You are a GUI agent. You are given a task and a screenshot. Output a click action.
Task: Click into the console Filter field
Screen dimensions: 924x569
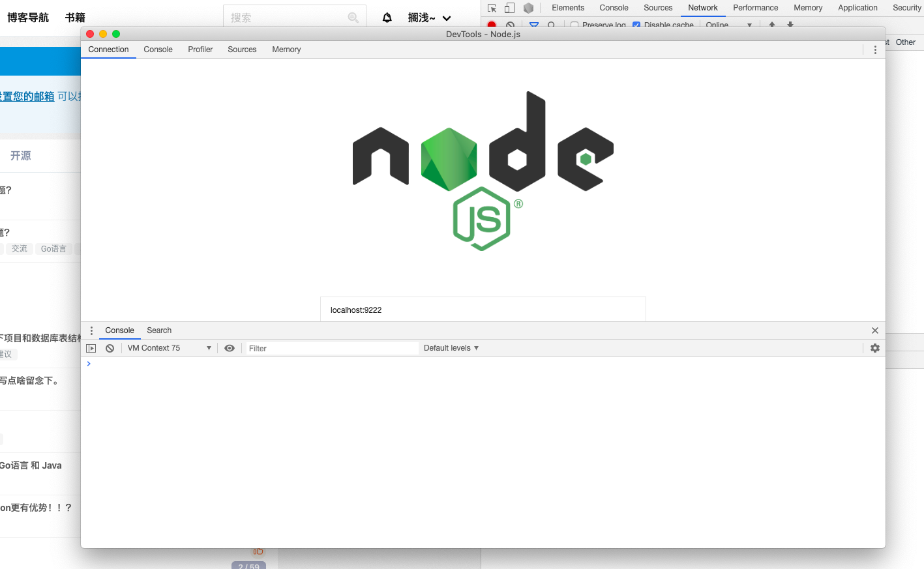[x=331, y=349]
